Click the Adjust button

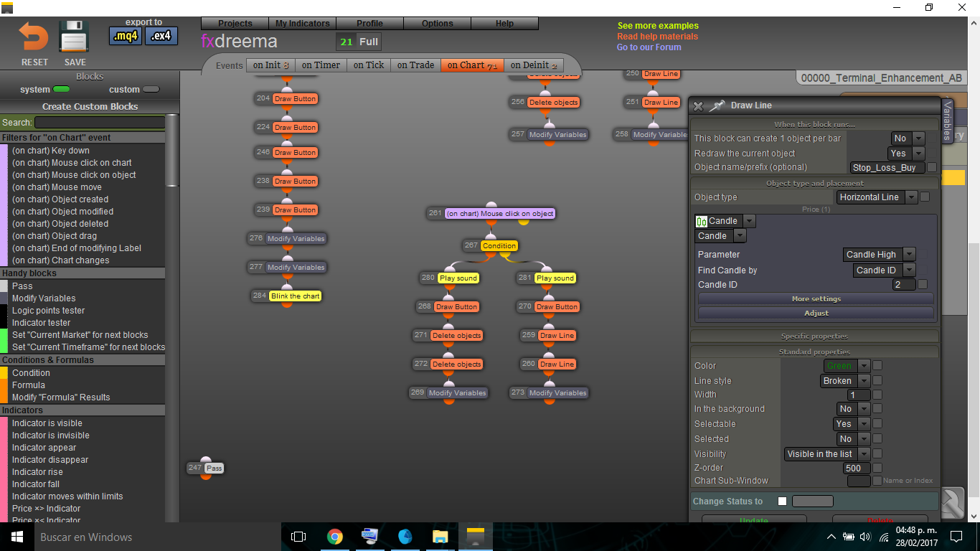click(x=816, y=313)
